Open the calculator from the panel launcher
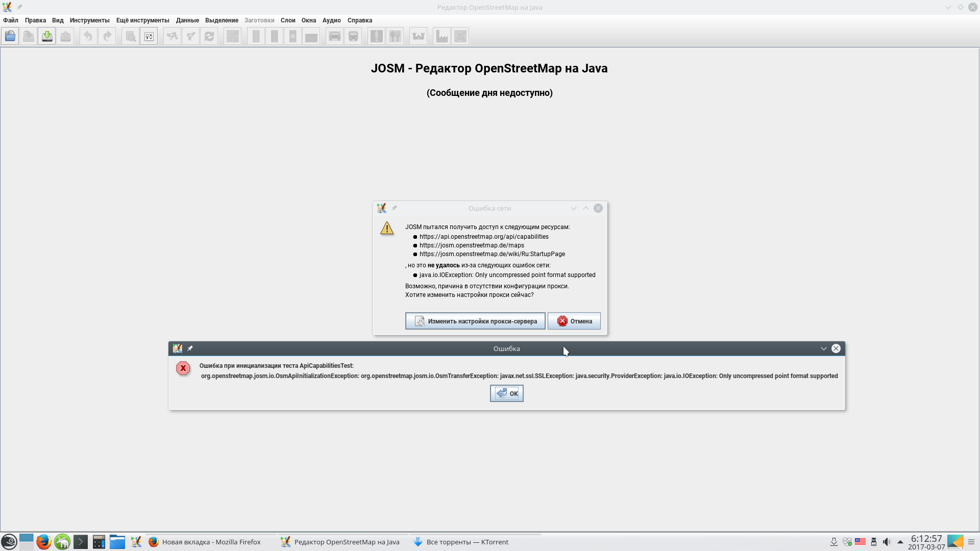The height and width of the screenshot is (551, 980). coord(99,542)
